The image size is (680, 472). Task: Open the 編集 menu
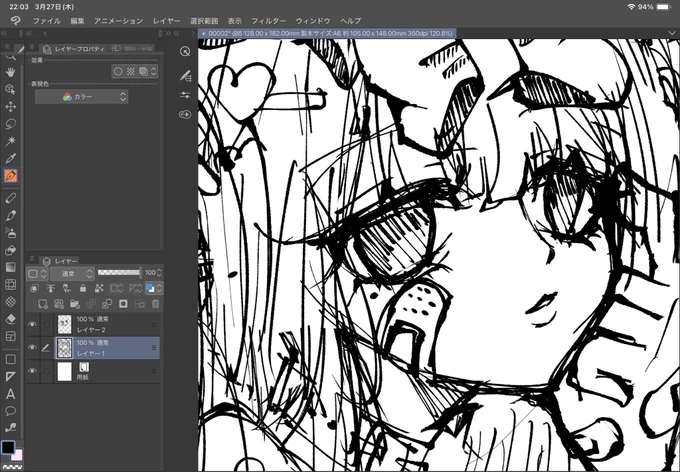[x=77, y=21]
